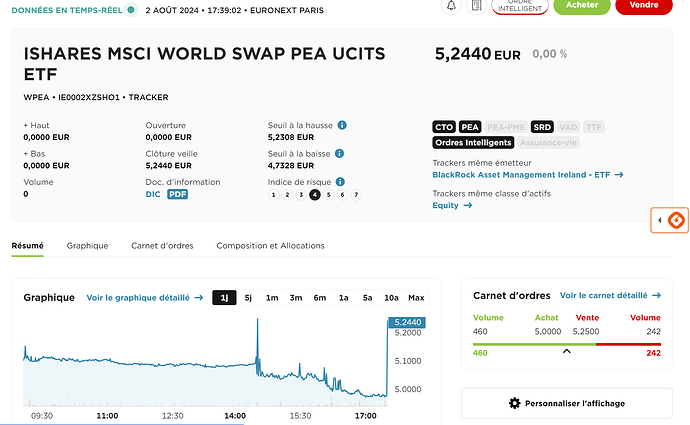
Task: Select highlighted risk index circle 4
Action: 315,195
